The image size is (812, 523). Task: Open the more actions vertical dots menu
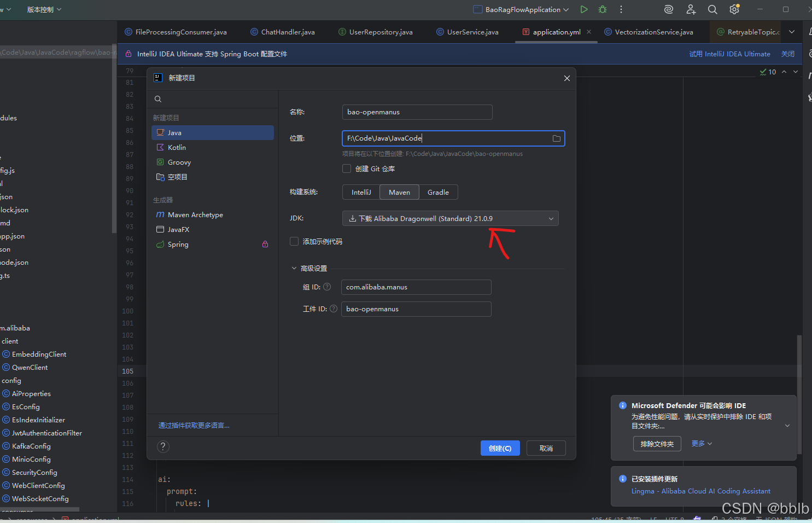[x=621, y=9]
